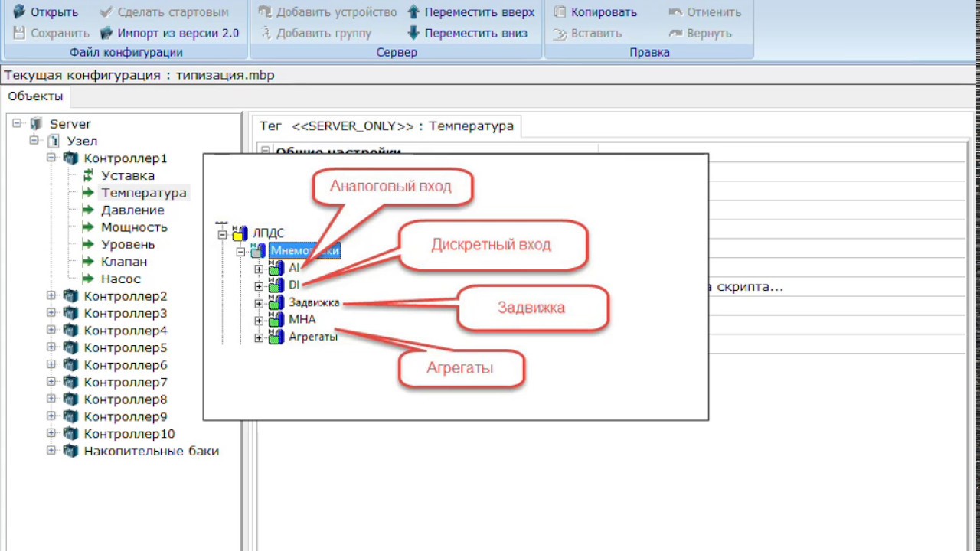980x551 pixels.
Task: Expand the Контроллер9 node
Action: [51, 416]
